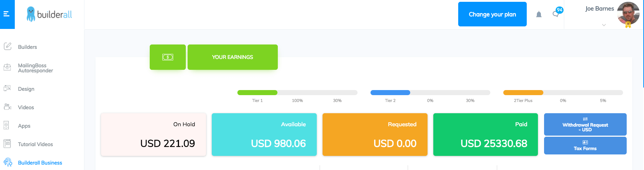This screenshot has height=170, width=644.
Task: Open the Design sidebar menu
Action: (26, 89)
